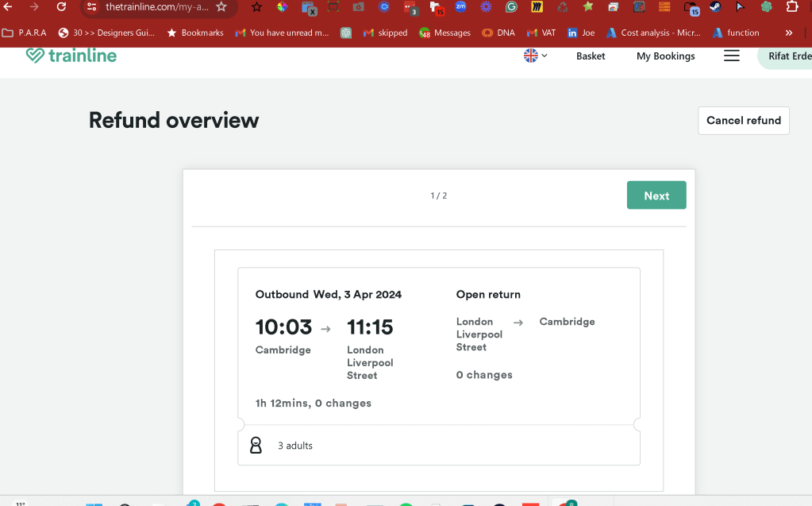Open the Cost analysis Azure bookmark
This screenshot has height=506, width=812.
point(653,33)
